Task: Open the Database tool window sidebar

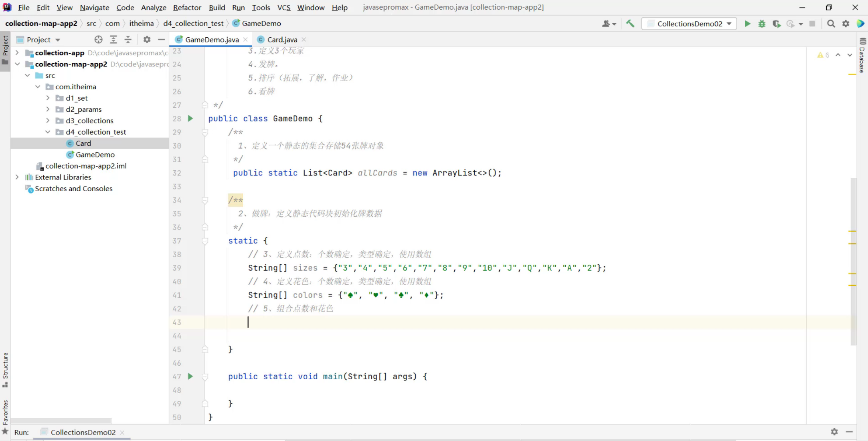Action: (x=862, y=56)
